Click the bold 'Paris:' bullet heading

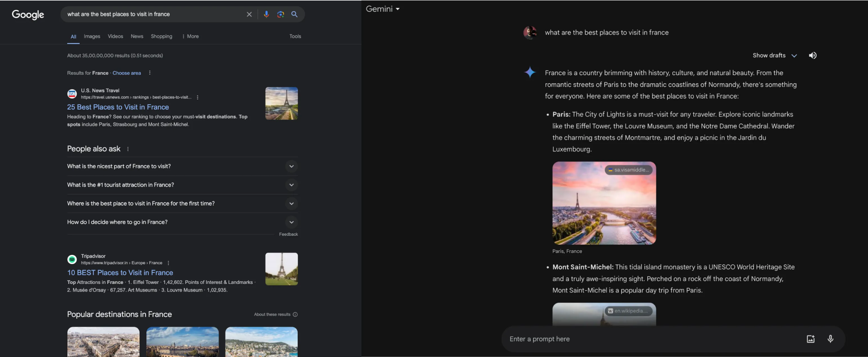561,114
